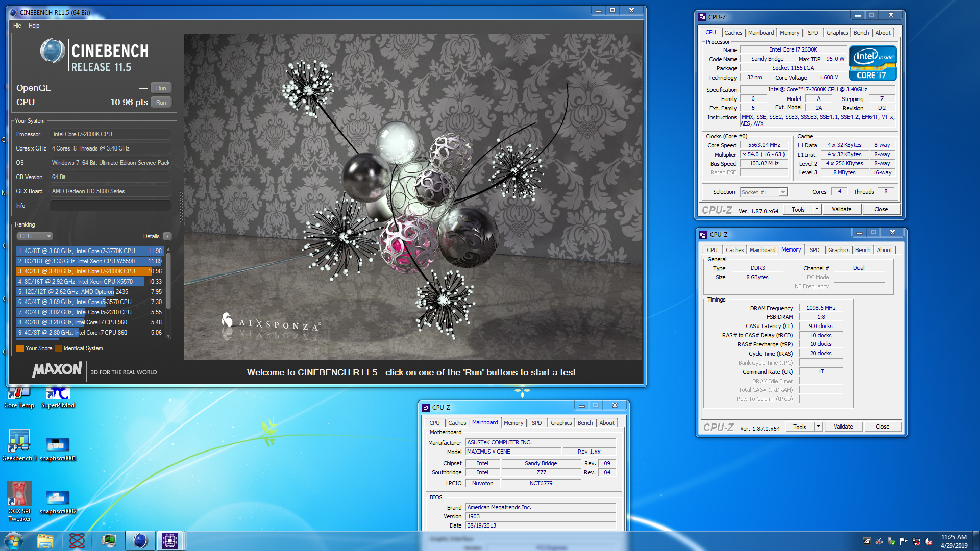The height and width of the screenshot is (551, 980).
Task: Open the OCX SPI Tweaker shortcut
Action: (x=19, y=501)
